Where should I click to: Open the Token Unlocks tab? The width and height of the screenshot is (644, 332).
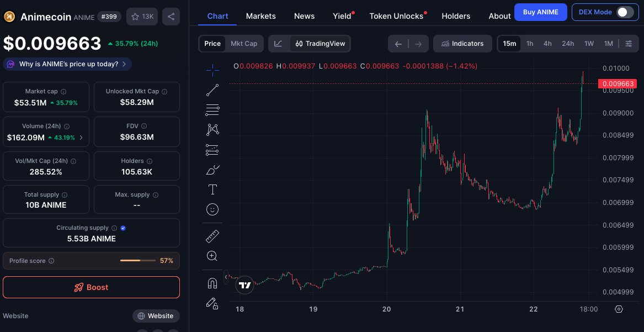click(396, 16)
